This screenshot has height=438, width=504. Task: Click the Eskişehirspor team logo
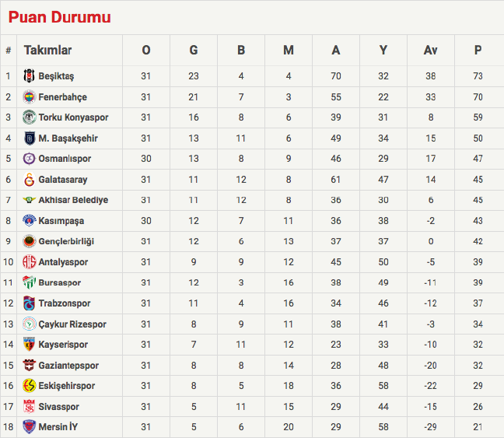coord(29,386)
